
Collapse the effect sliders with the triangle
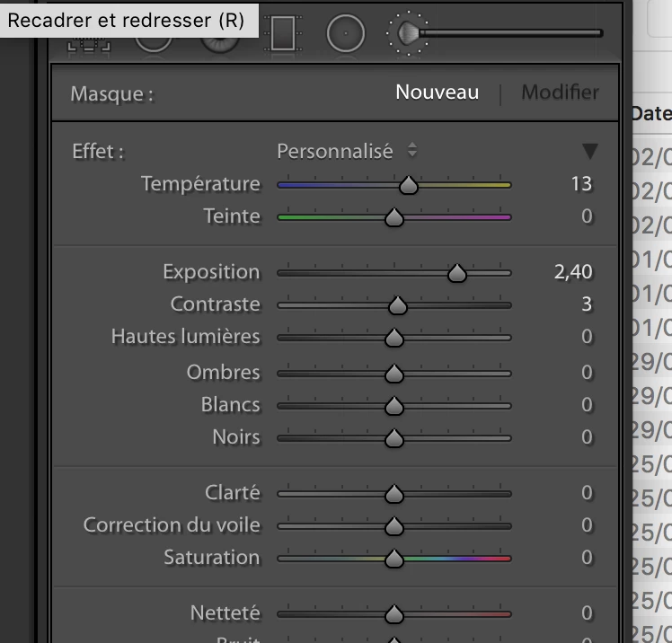(589, 151)
